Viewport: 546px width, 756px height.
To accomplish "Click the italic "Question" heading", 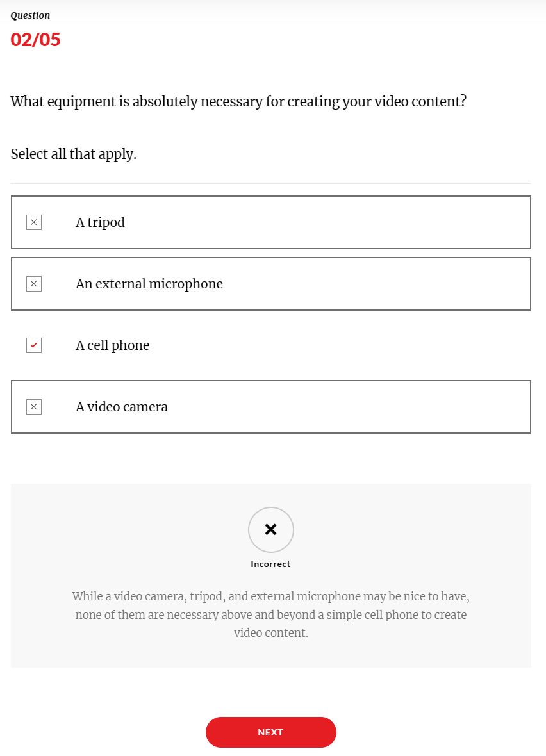I will coord(30,15).
